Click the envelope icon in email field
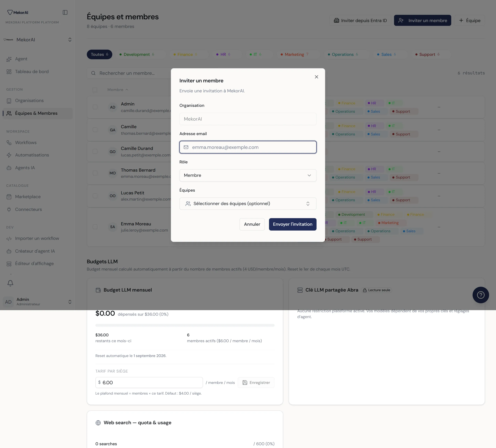Screen dimensions: 496x448 click(186, 147)
